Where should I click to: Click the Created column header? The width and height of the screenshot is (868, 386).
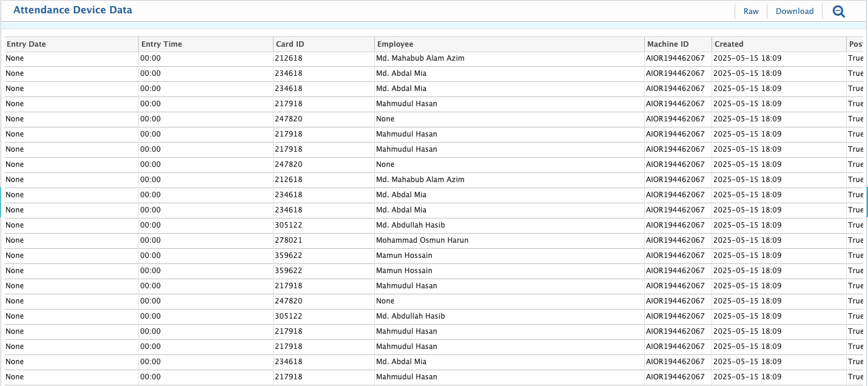click(x=728, y=44)
